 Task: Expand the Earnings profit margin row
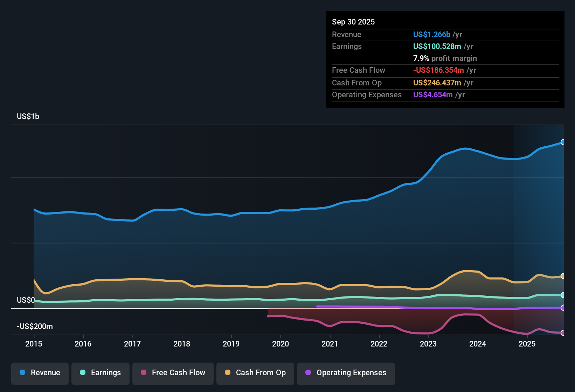(445, 58)
